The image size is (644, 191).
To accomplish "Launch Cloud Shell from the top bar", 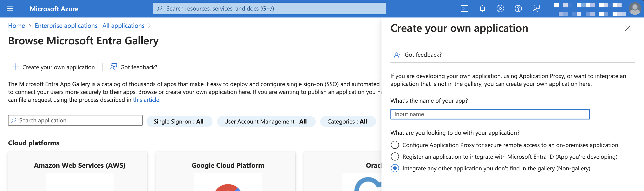I will (464, 9).
